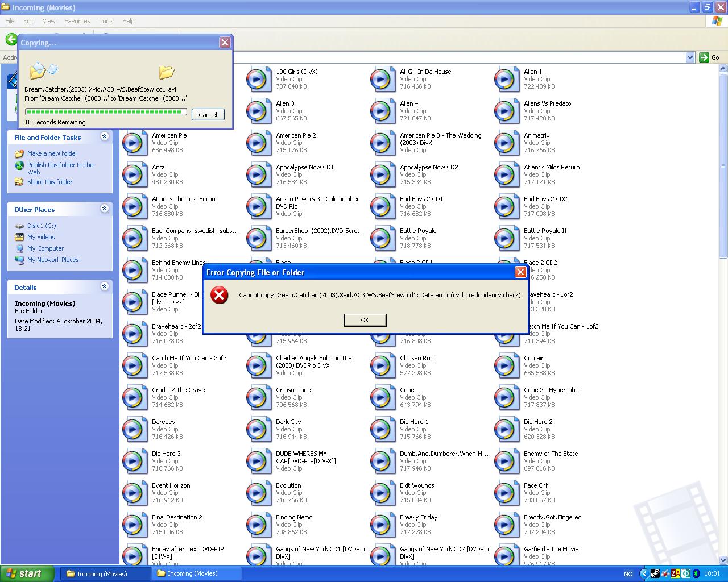Viewport: 728px width, 582px height.
Task: Open the Help menu
Action: (129, 21)
